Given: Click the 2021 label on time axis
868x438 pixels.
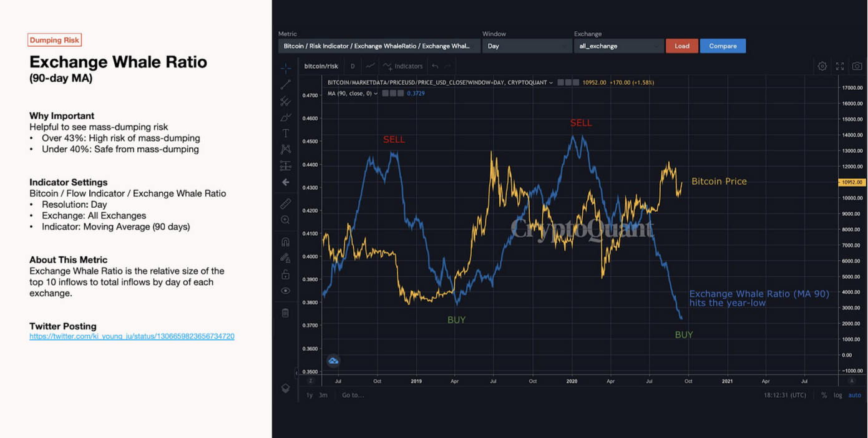Looking at the screenshot, I should click(x=727, y=381).
